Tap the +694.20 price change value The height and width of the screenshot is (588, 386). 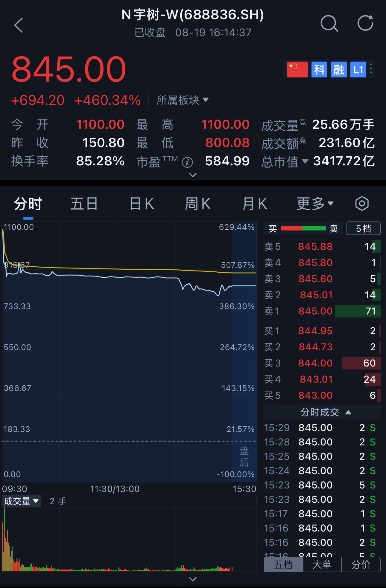click(x=38, y=100)
